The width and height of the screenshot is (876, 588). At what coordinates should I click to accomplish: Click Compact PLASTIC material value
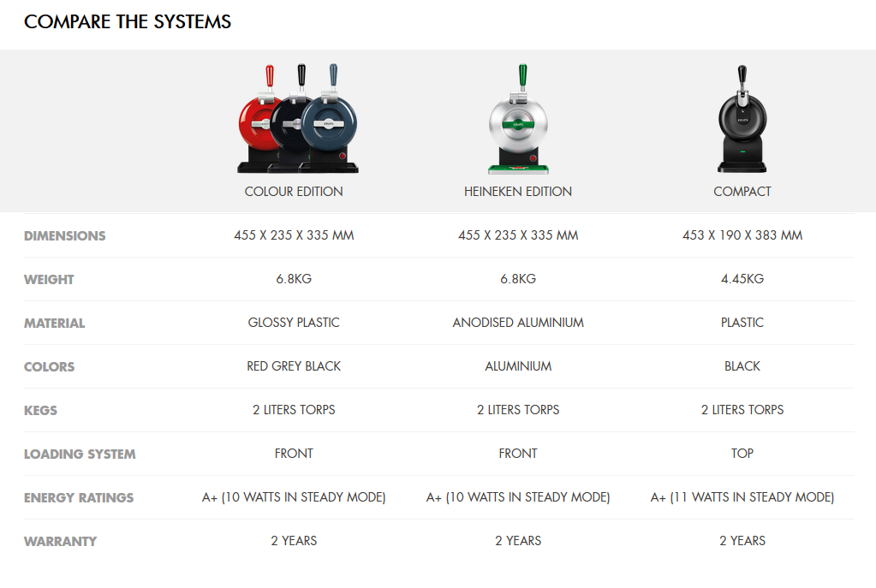coord(742,322)
